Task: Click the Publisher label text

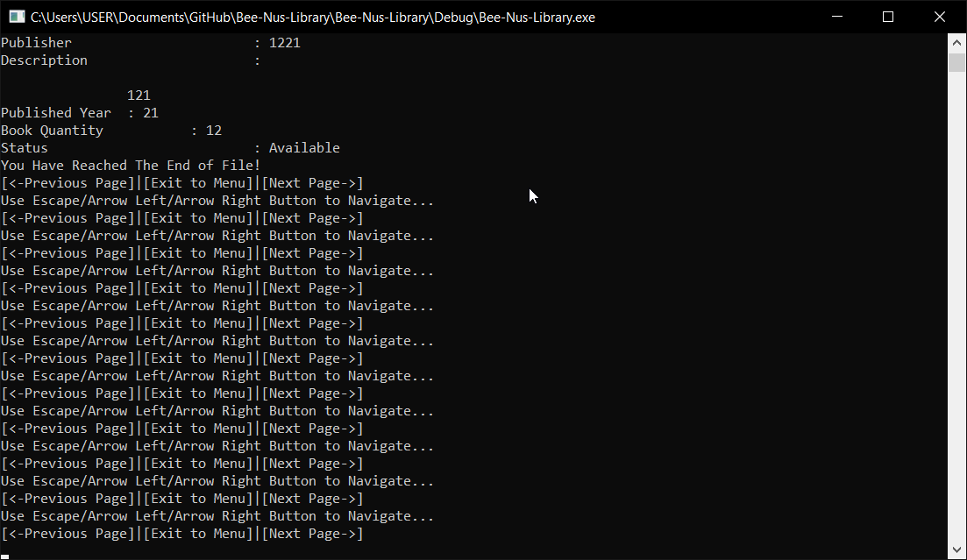Action: pyautogui.click(x=37, y=43)
